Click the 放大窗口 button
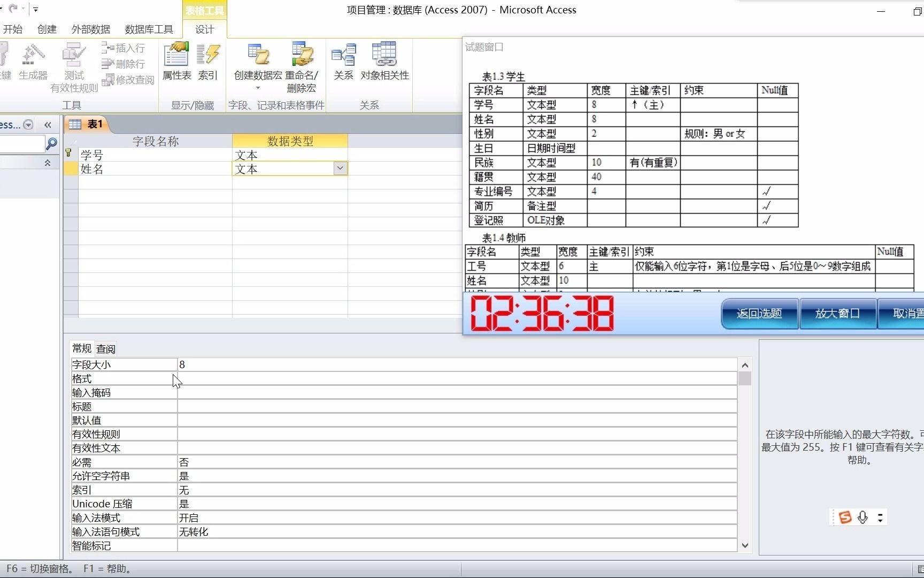This screenshot has height=578, width=924. [837, 314]
